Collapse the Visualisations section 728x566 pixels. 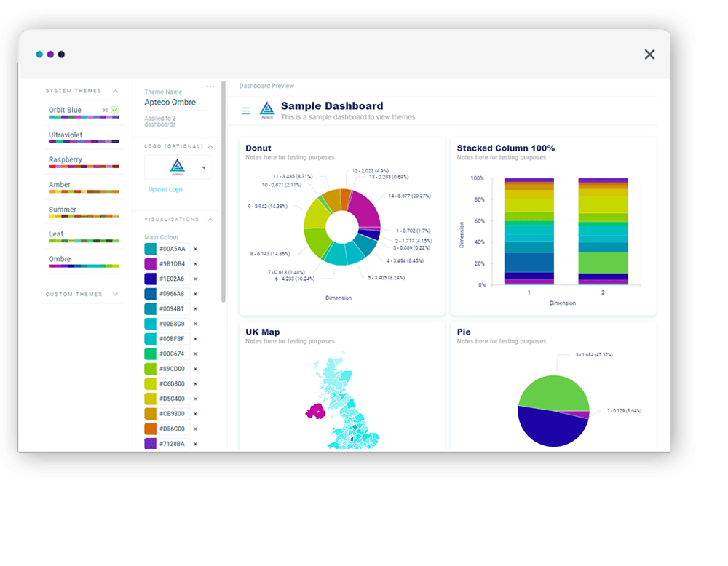(x=211, y=218)
